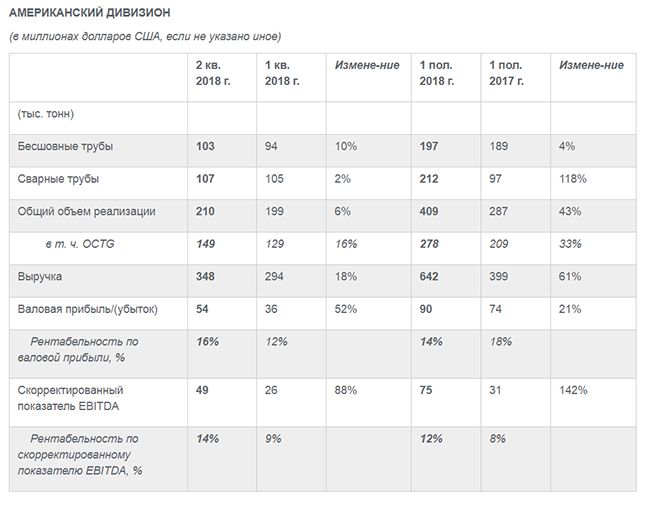Click the "Валовая прибыль/(убыток)" row label
The height and width of the screenshot is (509, 650).
pos(88,309)
